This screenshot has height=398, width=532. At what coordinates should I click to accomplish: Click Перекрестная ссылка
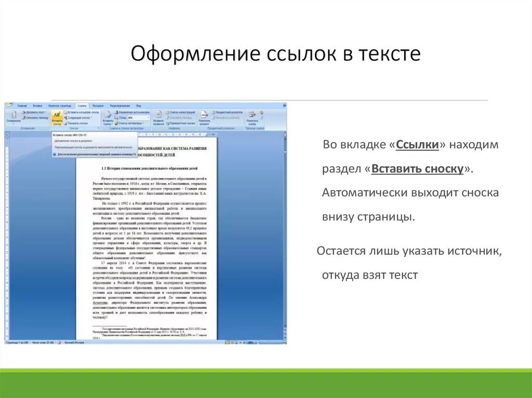180,123
